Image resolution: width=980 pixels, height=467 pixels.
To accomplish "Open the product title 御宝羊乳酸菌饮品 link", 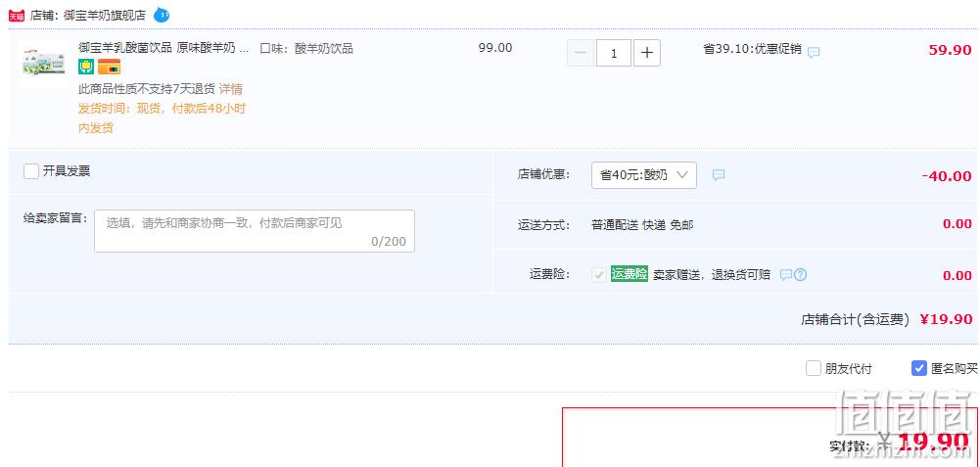I will click(x=163, y=48).
